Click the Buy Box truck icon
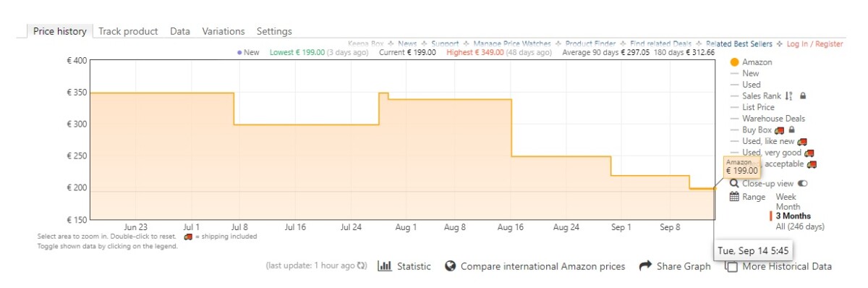 [x=779, y=130]
